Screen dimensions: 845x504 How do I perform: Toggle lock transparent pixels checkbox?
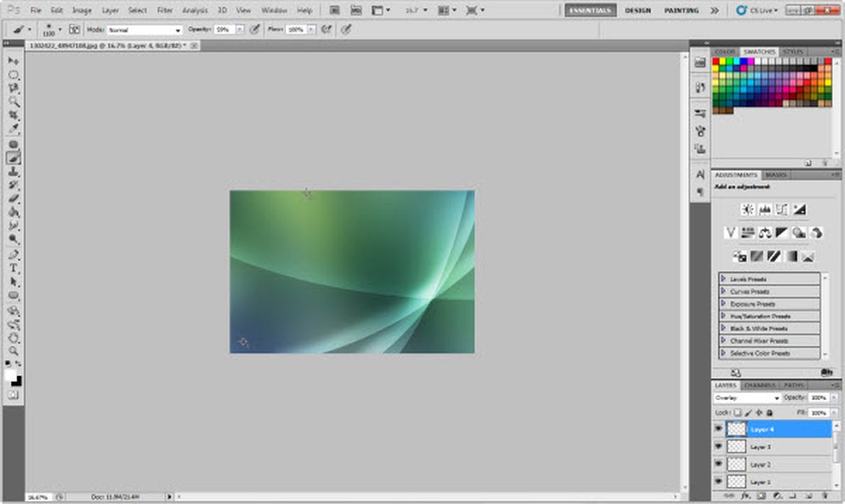737,413
